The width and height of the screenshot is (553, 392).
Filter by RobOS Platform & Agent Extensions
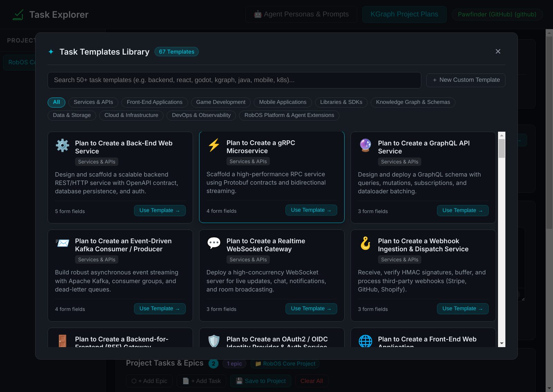pos(289,115)
